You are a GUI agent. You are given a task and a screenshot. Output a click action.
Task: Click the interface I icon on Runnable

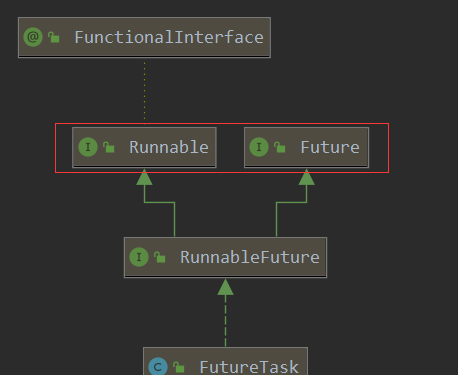(88, 147)
